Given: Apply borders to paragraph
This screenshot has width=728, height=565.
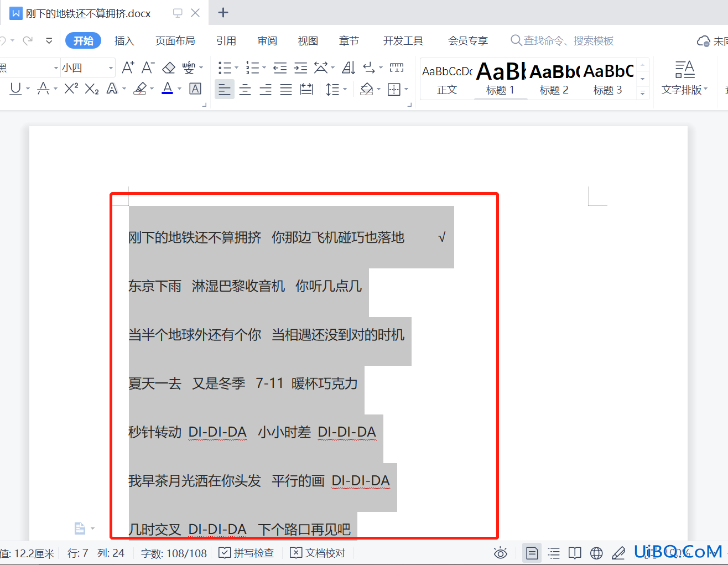Looking at the screenshot, I should pos(394,89).
